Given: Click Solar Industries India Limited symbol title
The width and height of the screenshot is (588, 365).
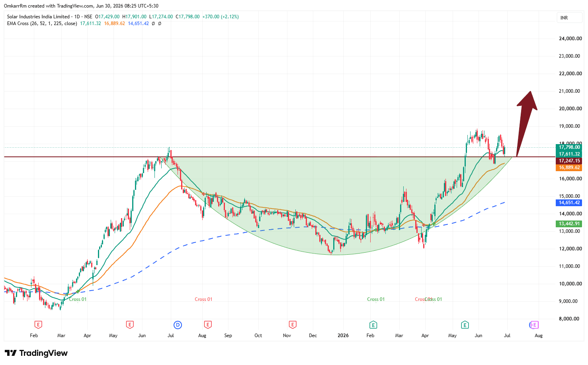Looking at the screenshot, I should tap(38, 17).
